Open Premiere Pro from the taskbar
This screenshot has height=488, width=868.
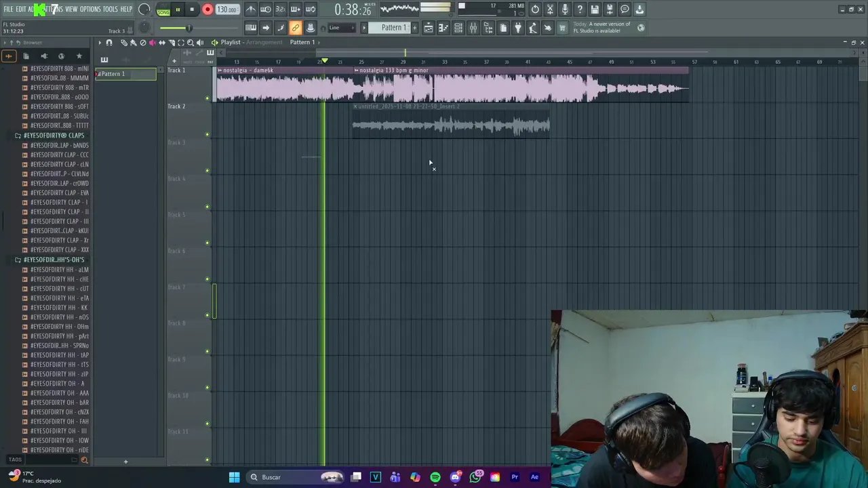(x=515, y=477)
